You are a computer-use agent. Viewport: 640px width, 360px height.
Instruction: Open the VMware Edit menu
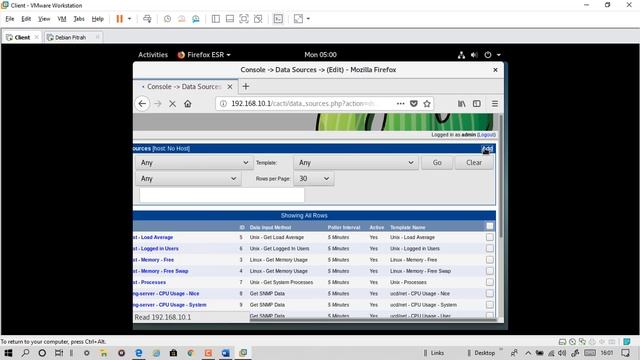point(26,19)
